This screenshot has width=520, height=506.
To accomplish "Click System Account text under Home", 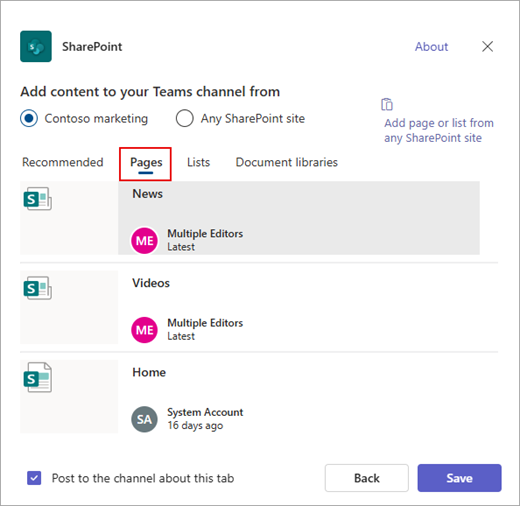I will 205,412.
